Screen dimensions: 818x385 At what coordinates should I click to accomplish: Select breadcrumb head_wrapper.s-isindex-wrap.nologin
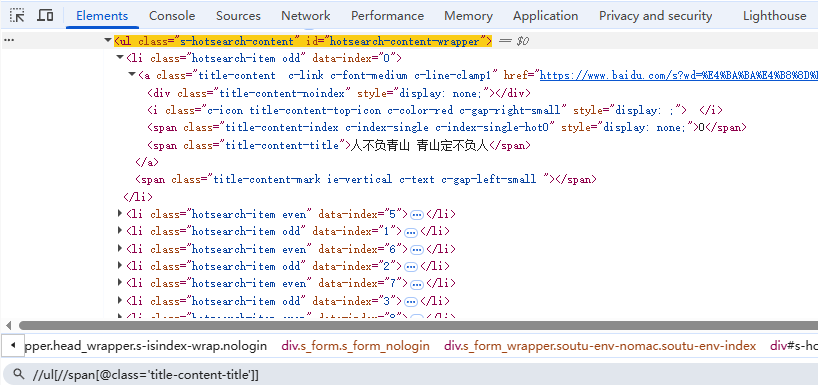tap(146, 345)
